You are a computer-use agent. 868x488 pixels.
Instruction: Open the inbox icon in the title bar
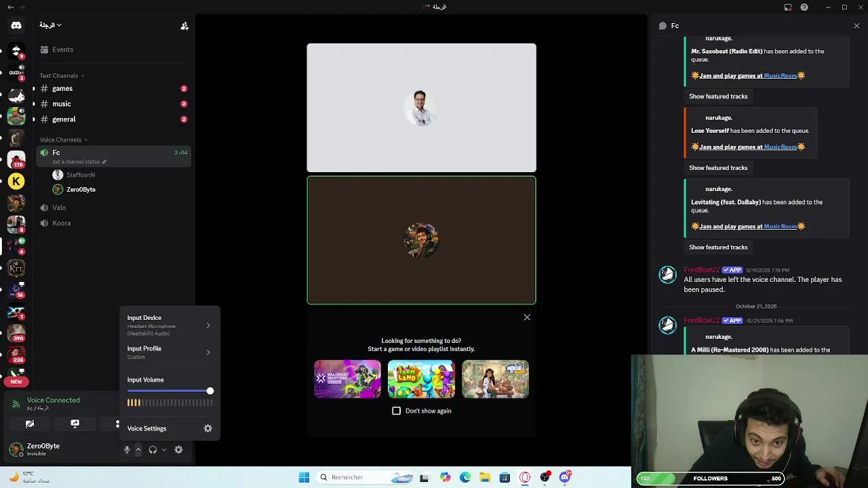(788, 7)
